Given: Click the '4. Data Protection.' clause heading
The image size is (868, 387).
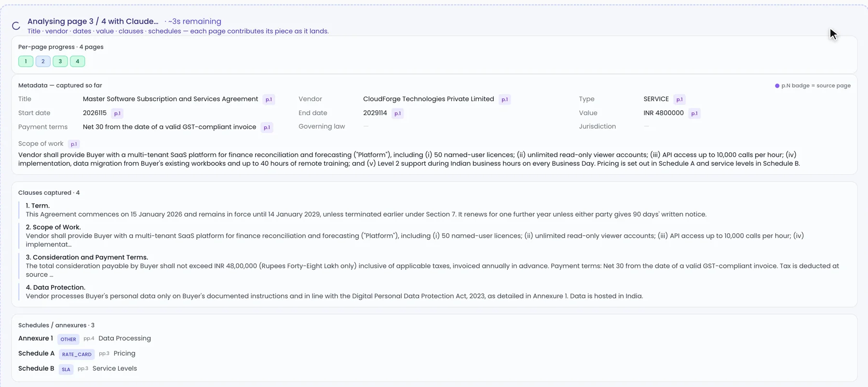Looking at the screenshot, I should [x=55, y=287].
